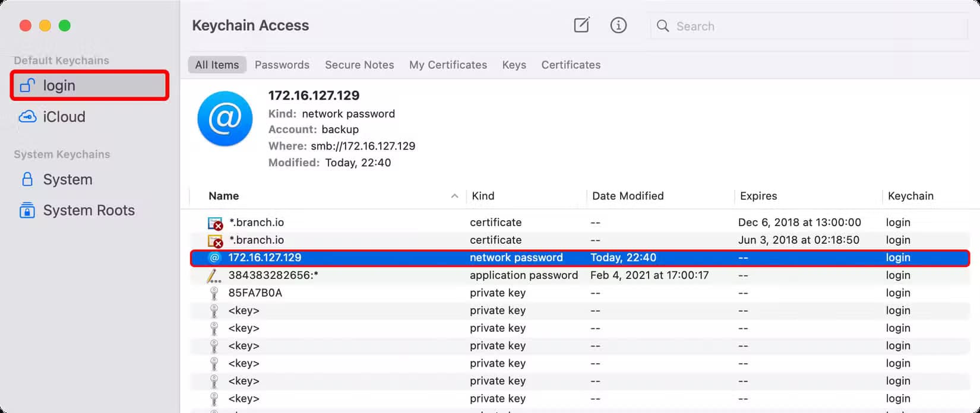Switch to the Passwords tab
This screenshot has height=413, width=980.
click(282, 65)
